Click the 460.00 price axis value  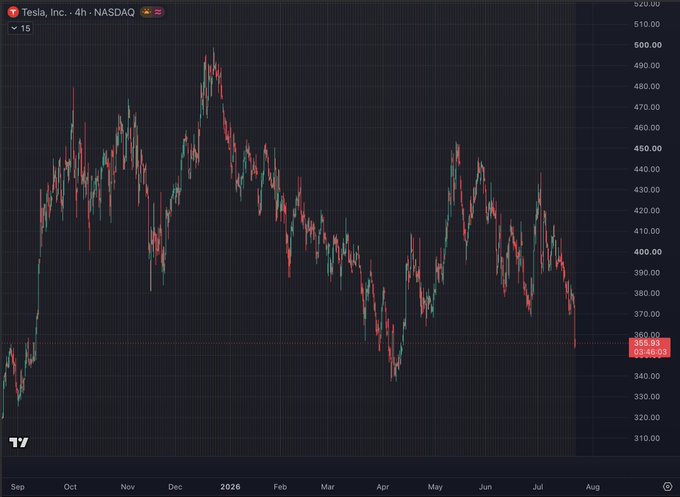[647, 128]
